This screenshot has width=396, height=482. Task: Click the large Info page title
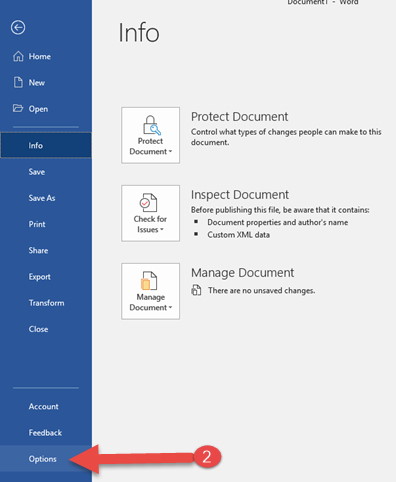[x=139, y=33]
